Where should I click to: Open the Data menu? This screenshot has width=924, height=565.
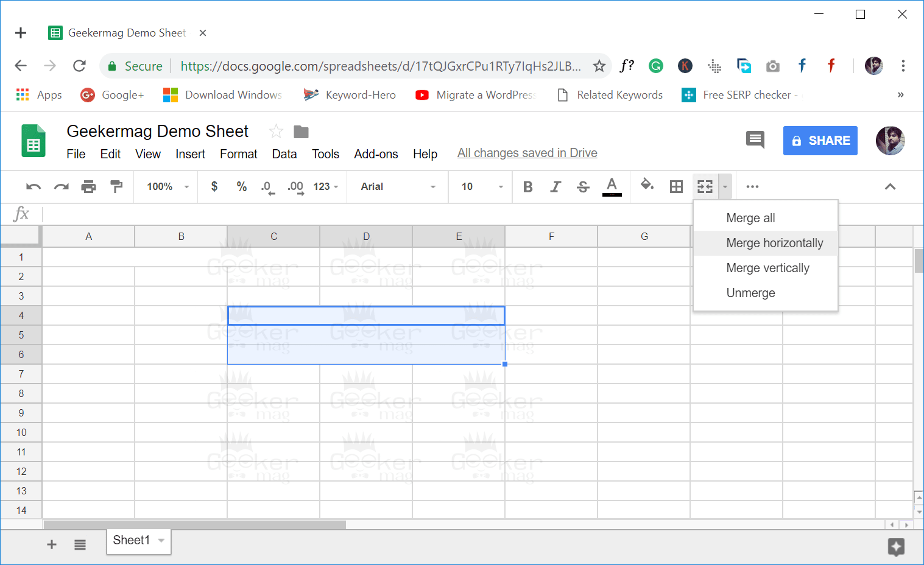(284, 154)
